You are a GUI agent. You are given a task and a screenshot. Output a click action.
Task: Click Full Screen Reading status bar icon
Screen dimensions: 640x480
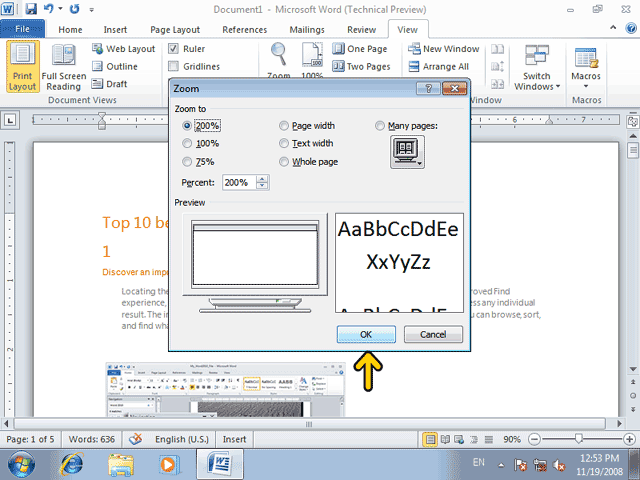[445, 440]
